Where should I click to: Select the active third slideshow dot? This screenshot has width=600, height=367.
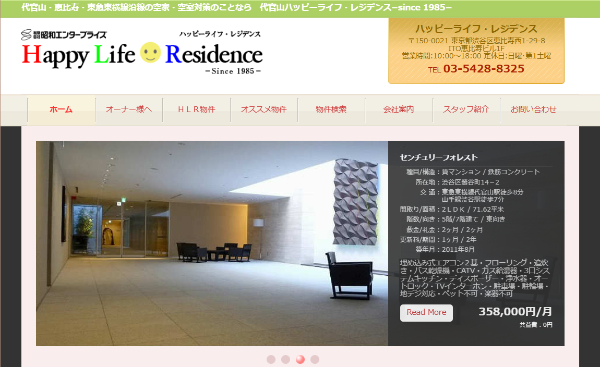(300, 359)
